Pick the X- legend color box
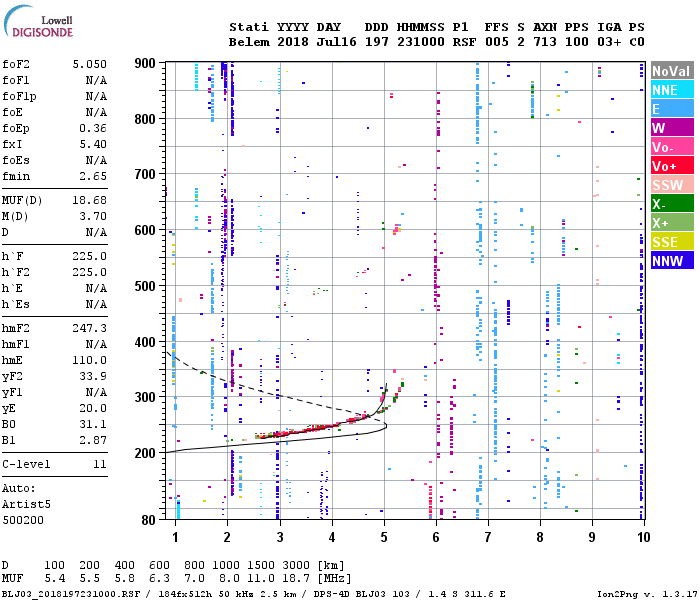Image resolution: width=700 pixels, height=600 pixels. click(672, 204)
